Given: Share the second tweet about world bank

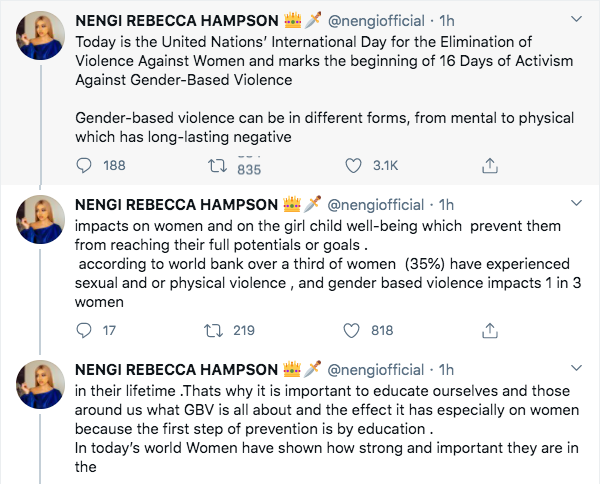Looking at the screenshot, I should pyautogui.click(x=490, y=329).
